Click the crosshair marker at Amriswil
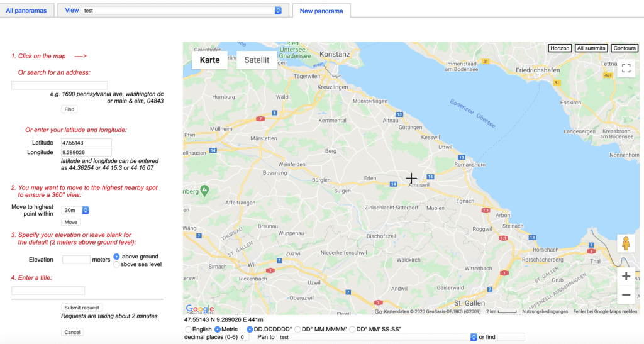The width and height of the screenshot is (644, 344). [411, 178]
